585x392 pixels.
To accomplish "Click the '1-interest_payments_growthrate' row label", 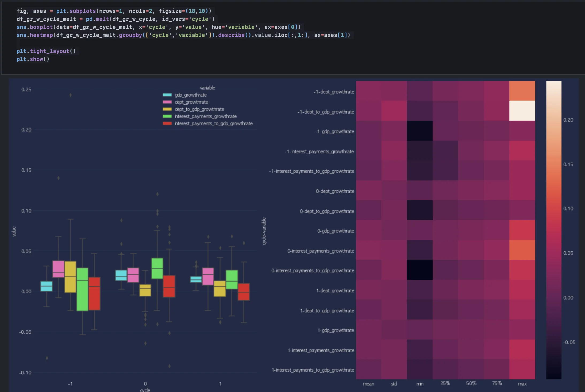I will pyautogui.click(x=321, y=350).
